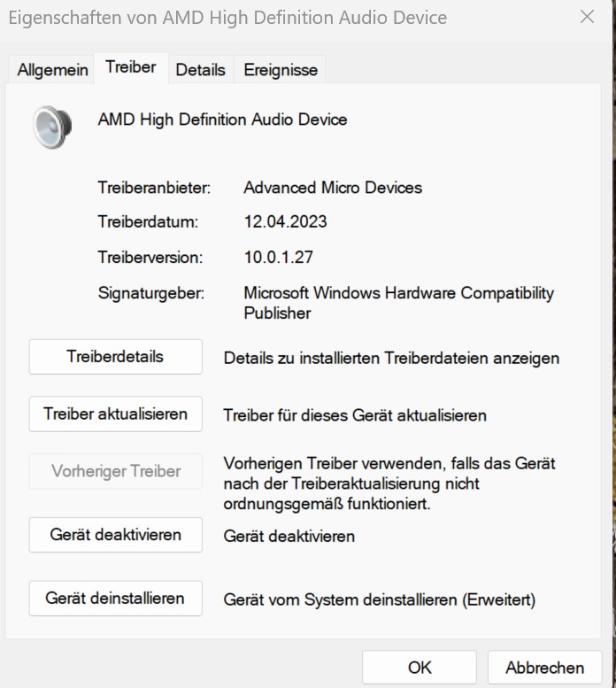Click Treiber aktualisieren button
Viewport: 616px width, 688px height.
tap(115, 414)
